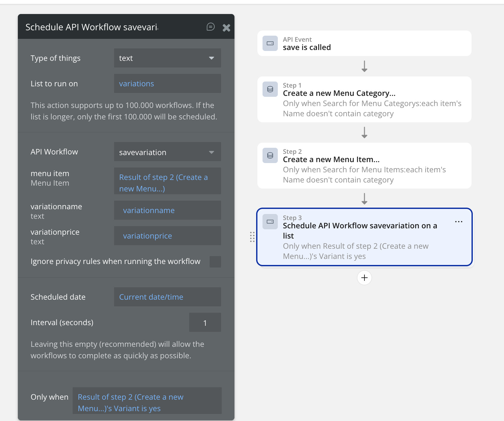Expand the Type of things dropdown

(167, 58)
